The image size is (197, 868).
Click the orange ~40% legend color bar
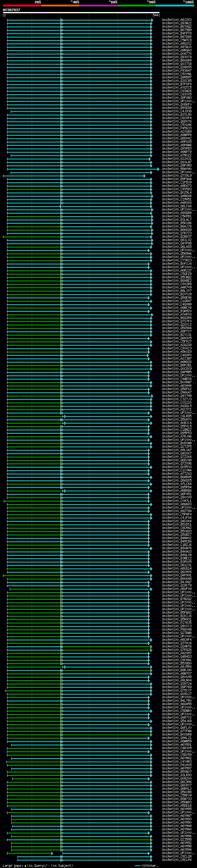60,6
